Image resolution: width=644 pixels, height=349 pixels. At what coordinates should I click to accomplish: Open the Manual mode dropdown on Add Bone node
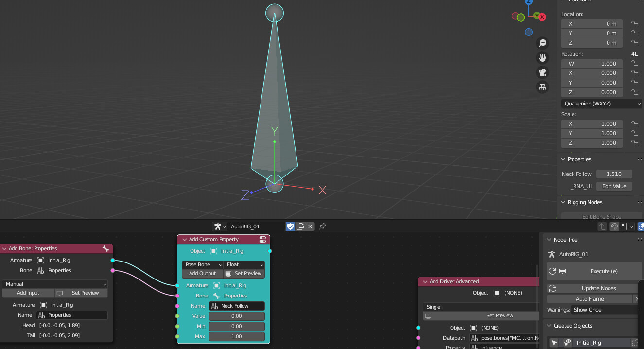pyautogui.click(x=55, y=284)
